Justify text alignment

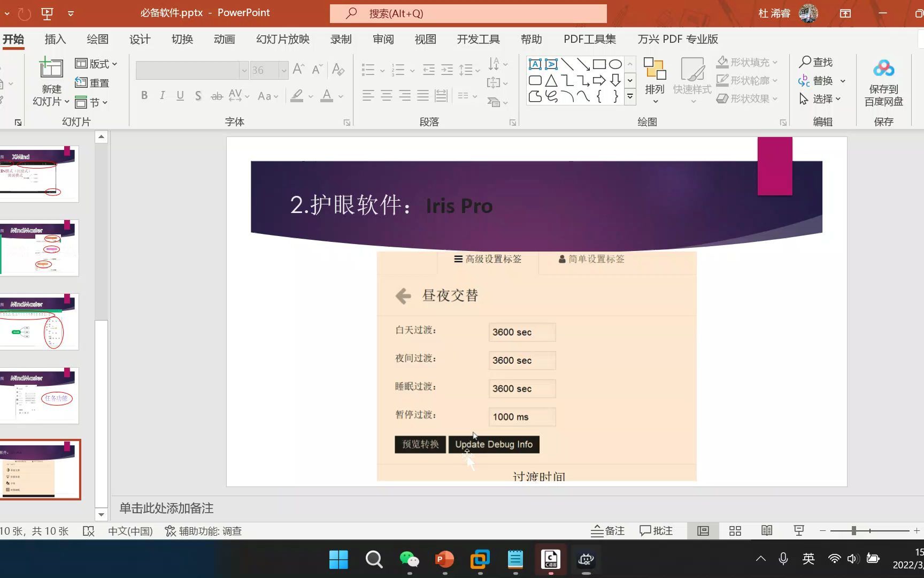[423, 96]
